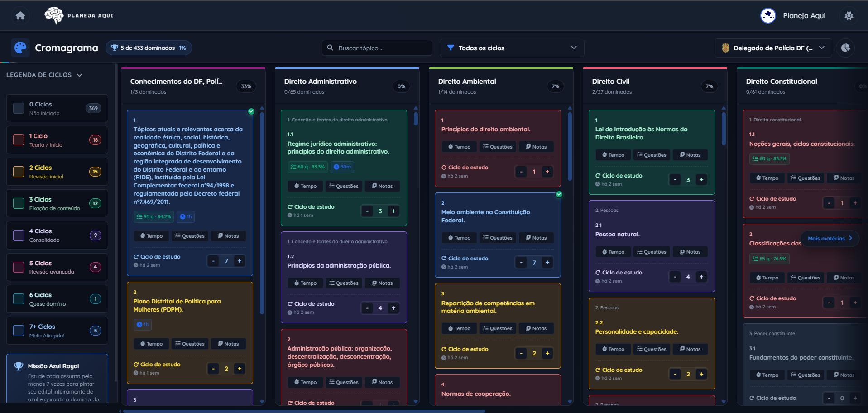Open the Todos os ciclos filter dropdown
Image resolution: width=868 pixels, height=413 pixels.
coord(512,48)
